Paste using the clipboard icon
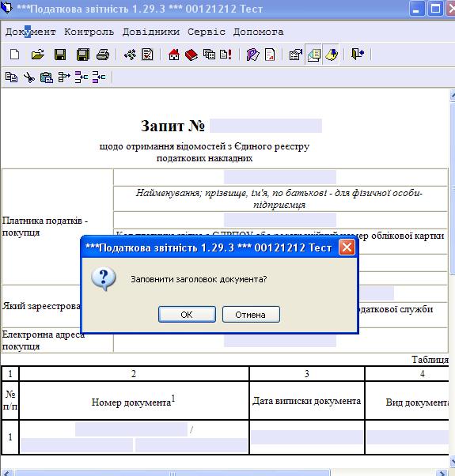This screenshot has width=455, height=476. pyautogui.click(x=47, y=77)
